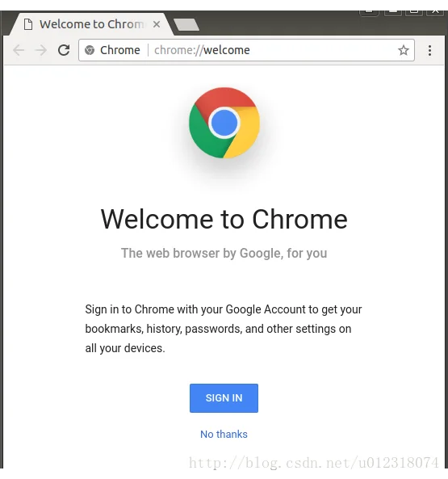The height and width of the screenshot is (479, 448).
Task: Decline sign-in via No thanks link
Action: tap(224, 434)
